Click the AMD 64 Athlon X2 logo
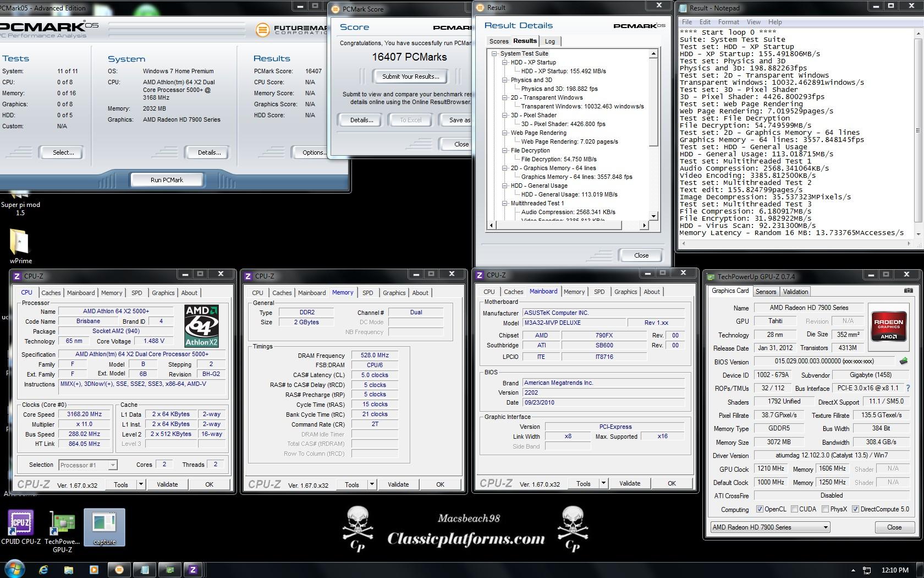924x578 pixels. pyautogui.click(x=201, y=325)
